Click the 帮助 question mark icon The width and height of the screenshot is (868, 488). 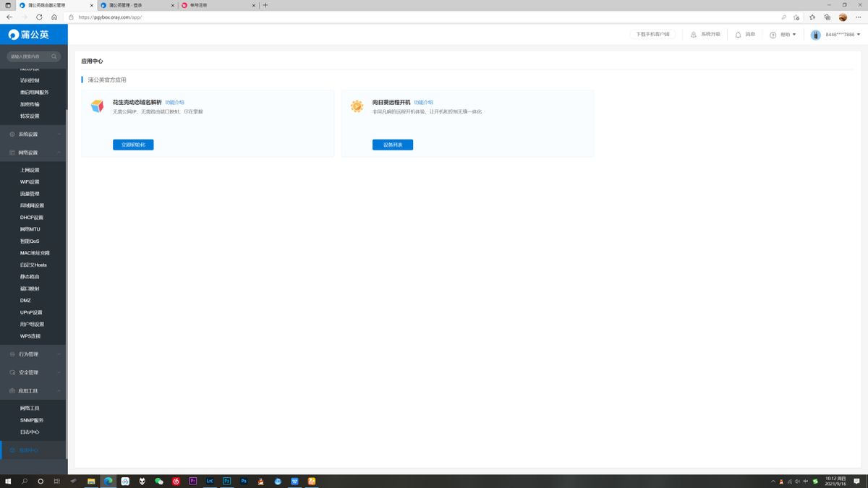(773, 35)
